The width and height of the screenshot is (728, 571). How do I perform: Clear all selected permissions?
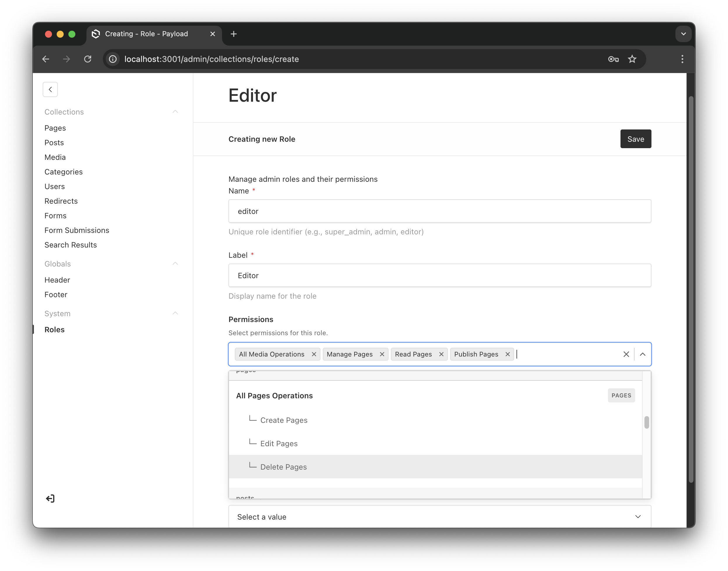coord(626,354)
